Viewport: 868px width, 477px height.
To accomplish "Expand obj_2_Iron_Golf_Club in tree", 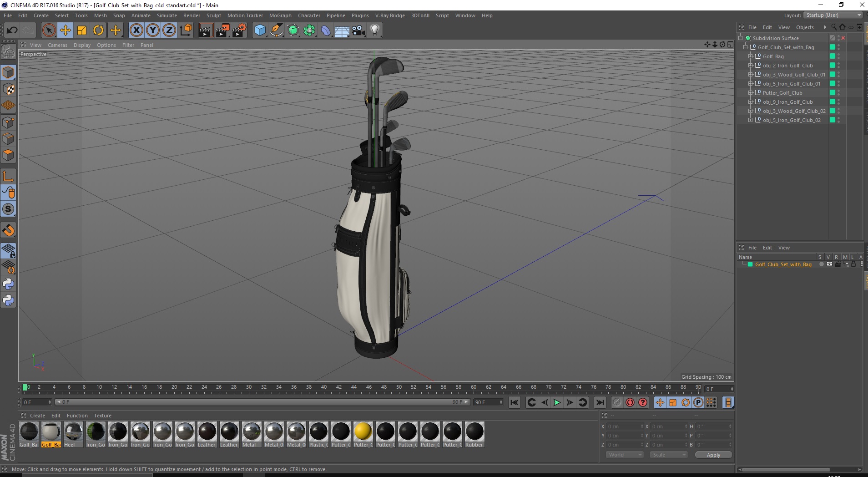I will click(x=750, y=66).
